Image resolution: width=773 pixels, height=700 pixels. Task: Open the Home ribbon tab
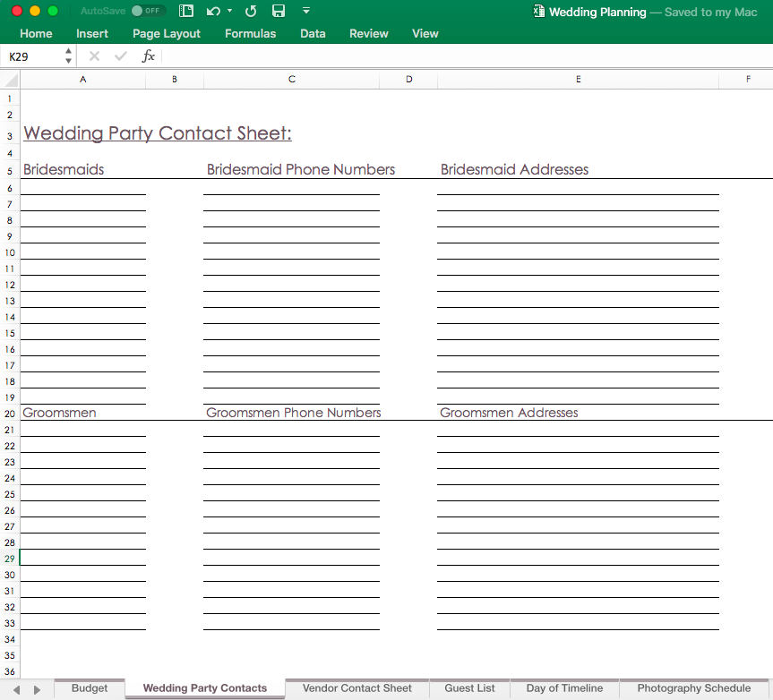tap(36, 33)
